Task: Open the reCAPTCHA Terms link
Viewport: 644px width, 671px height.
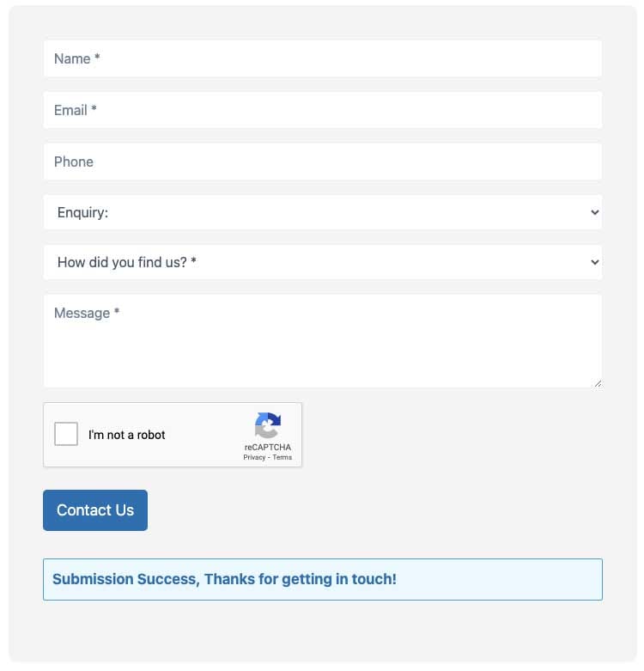Action: tap(283, 457)
